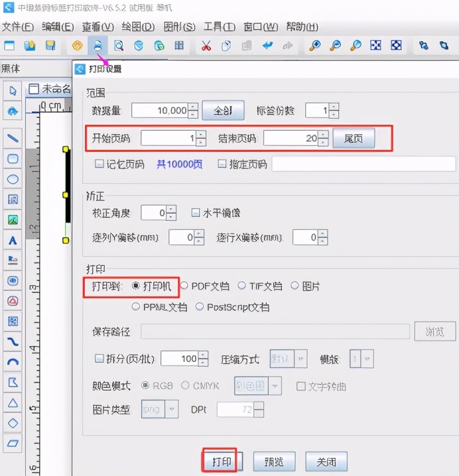Click the orange document settings icon
Viewport: 459px width, 476px height.
click(78, 46)
